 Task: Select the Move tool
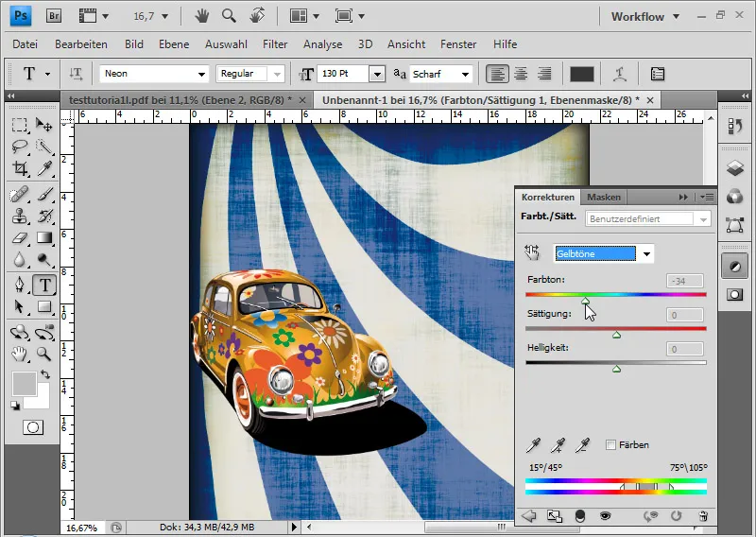[43, 125]
